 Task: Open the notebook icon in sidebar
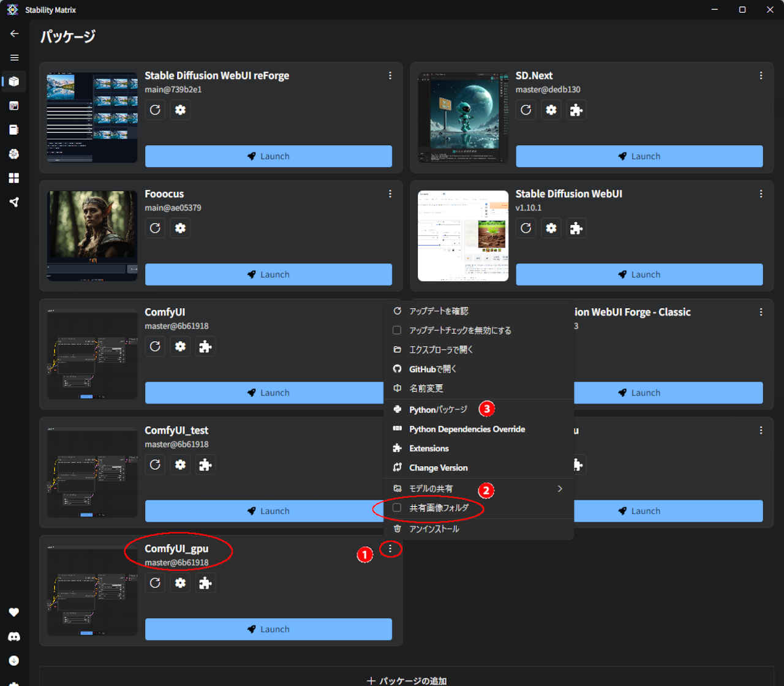point(14,130)
